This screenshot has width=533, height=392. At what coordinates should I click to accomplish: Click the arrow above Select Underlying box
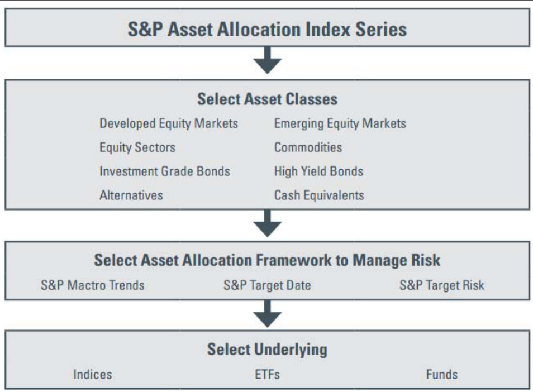[267, 314]
